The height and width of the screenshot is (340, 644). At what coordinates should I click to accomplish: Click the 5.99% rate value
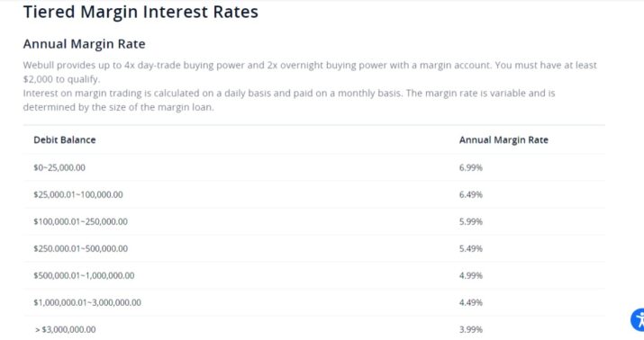[x=471, y=221]
